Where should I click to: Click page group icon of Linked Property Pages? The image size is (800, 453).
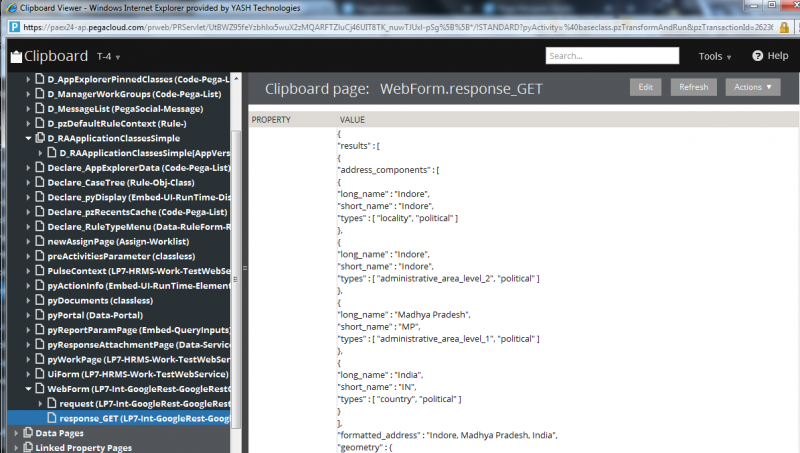[28, 447]
